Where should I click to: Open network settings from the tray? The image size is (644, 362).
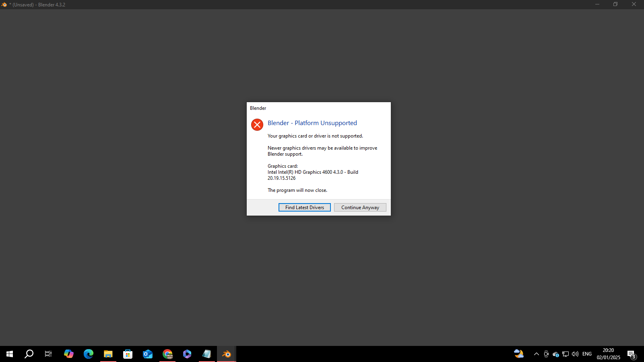(x=566, y=354)
